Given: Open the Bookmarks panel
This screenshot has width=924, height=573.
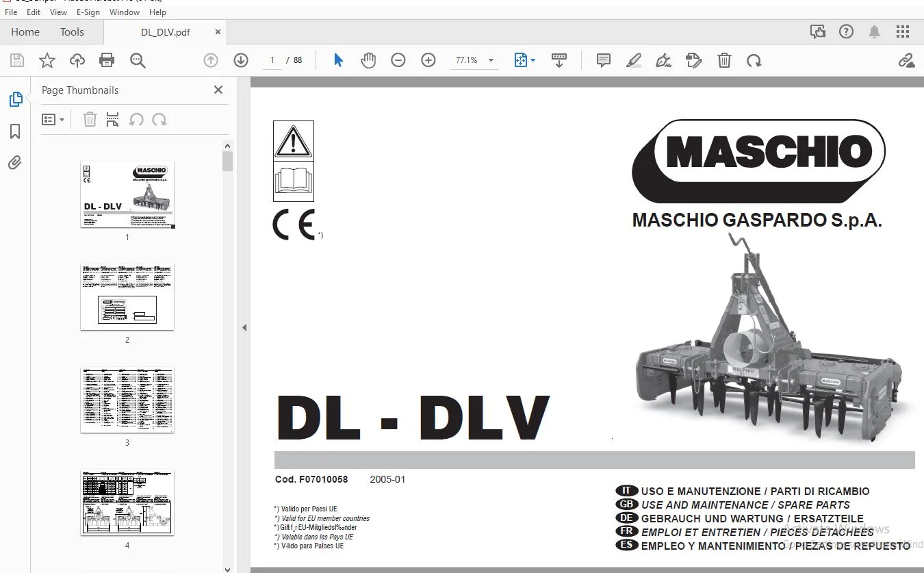Looking at the screenshot, I should click(15, 131).
